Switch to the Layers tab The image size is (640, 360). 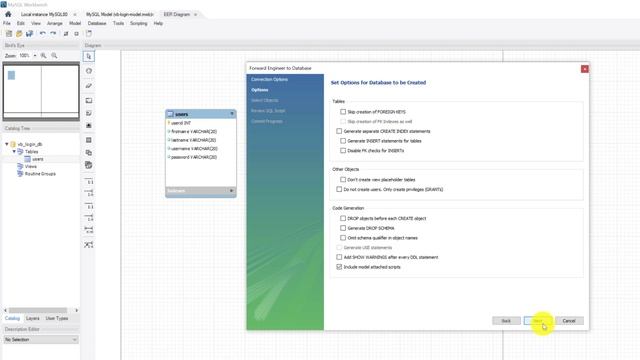[x=33, y=318]
